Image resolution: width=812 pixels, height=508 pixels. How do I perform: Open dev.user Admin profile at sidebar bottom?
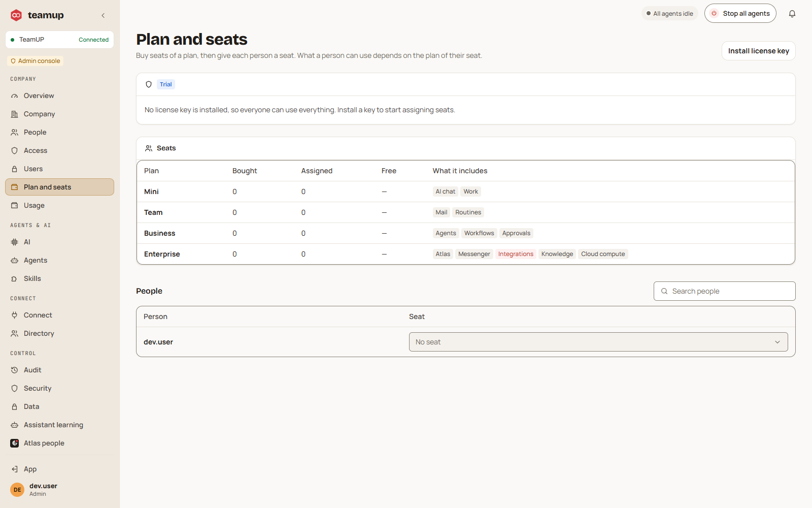pyautogui.click(x=59, y=490)
